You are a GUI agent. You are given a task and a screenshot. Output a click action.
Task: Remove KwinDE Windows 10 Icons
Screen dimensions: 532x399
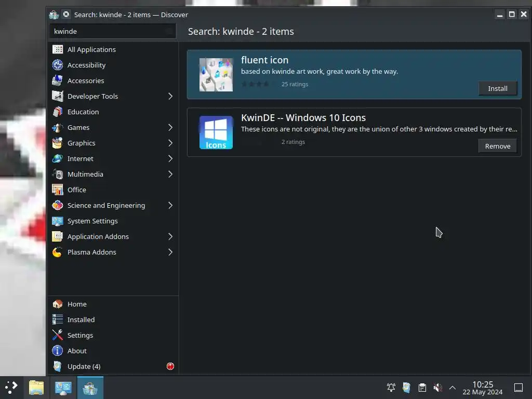[498, 146]
